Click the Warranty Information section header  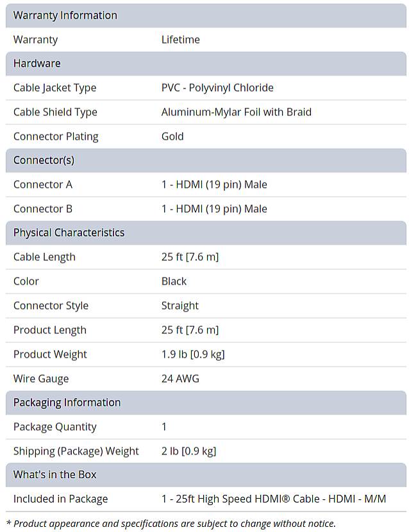pos(65,15)
